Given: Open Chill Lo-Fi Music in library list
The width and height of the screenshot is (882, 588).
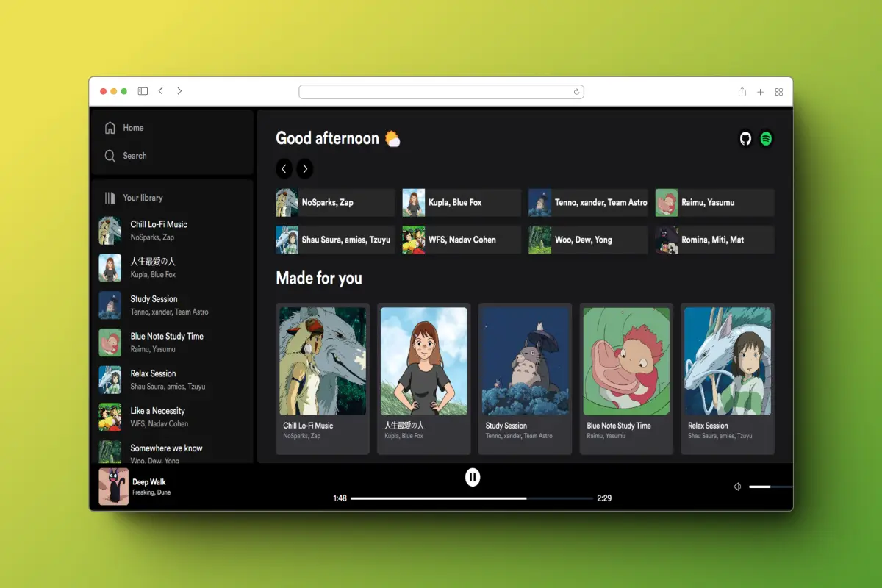Looking at the screenshot, I should [x=173, y=230].
